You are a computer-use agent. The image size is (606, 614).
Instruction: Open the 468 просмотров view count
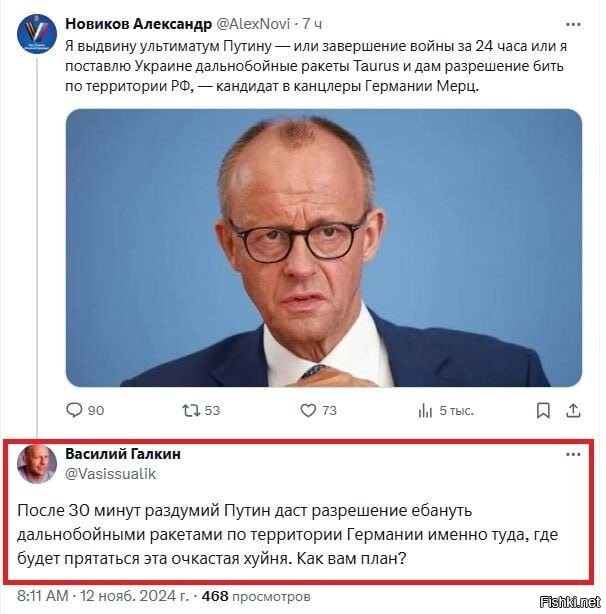(x=256, y=596)
